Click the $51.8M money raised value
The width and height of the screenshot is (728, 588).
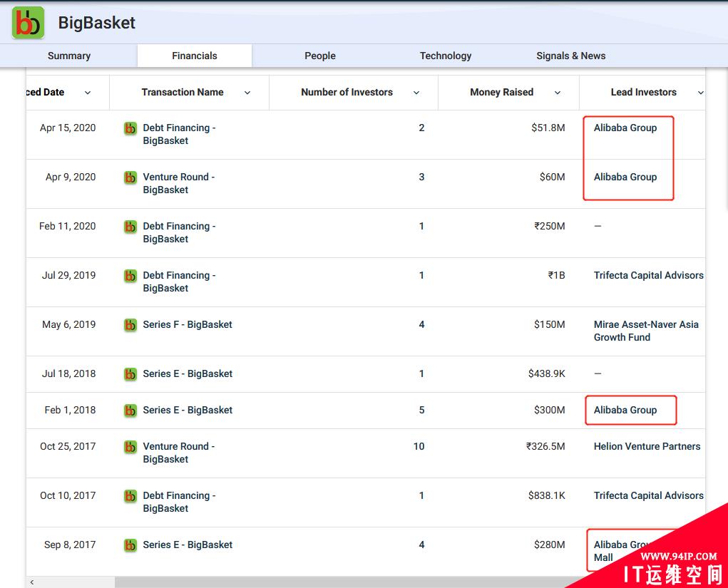[x=548, y=128]
